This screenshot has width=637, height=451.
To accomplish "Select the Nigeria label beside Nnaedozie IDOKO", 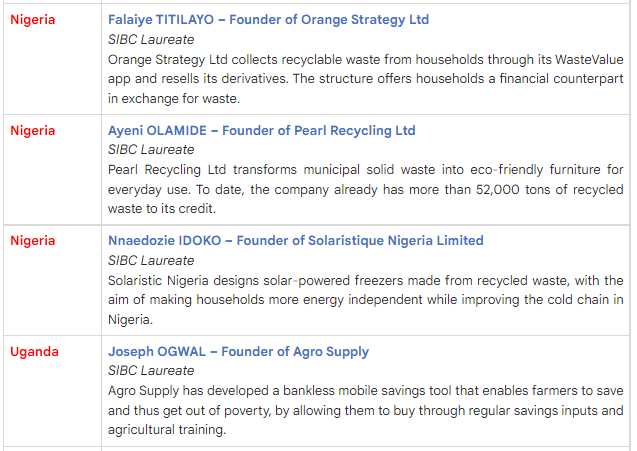I will (x=33, y=240).
